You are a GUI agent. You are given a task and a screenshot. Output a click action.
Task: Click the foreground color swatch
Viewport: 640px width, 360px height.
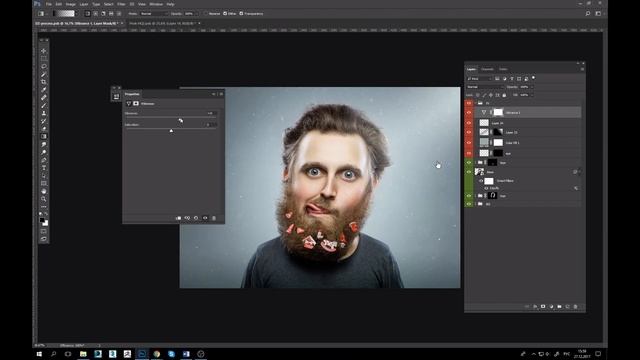(x=42, y=220)
